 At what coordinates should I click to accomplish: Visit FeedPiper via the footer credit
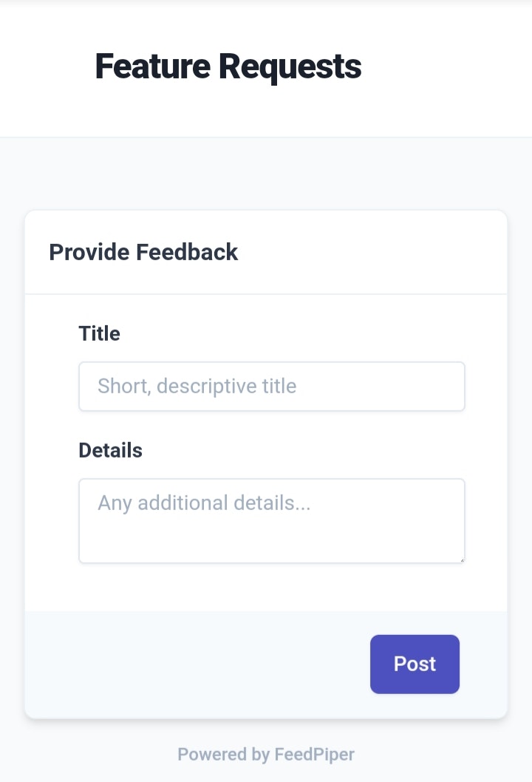pyautogui.click(x=266, y=755)
